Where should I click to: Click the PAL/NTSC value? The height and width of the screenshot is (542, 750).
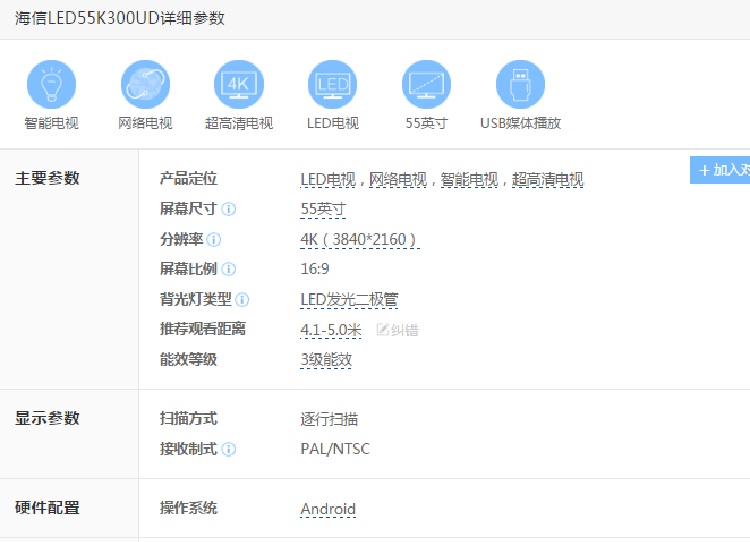pos(335,449)
